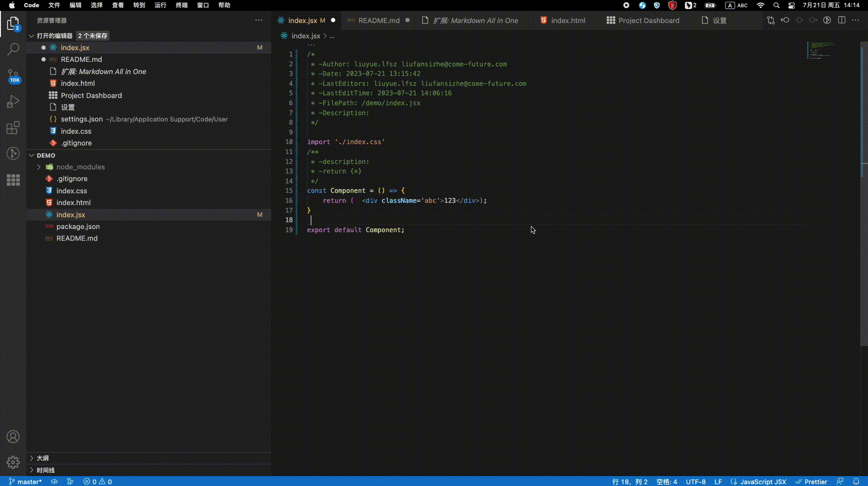Open .gitignore in the DEMO folder tree
Screen dimensions: 868x486
(x=149, y=179)
